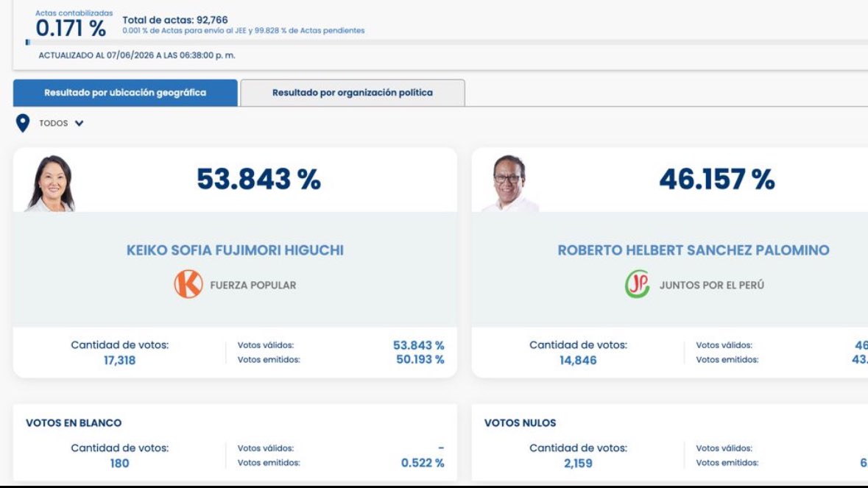Switch to Resultado por ubicación geográfica tab
Screen dimensions: 868x488
pyautogui.click(x=125, y=93)
